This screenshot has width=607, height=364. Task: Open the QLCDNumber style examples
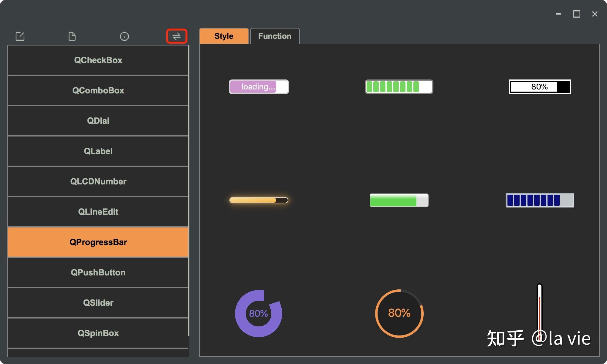(98, 181)
